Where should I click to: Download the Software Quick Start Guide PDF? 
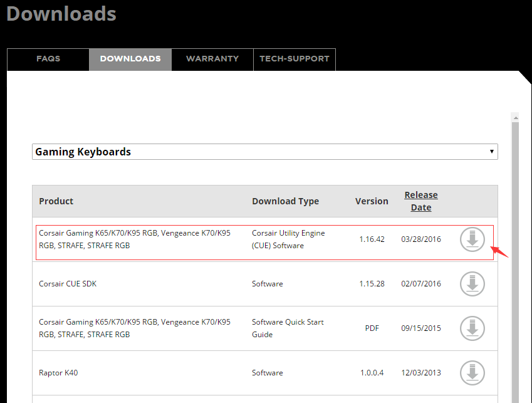point(472,328)
